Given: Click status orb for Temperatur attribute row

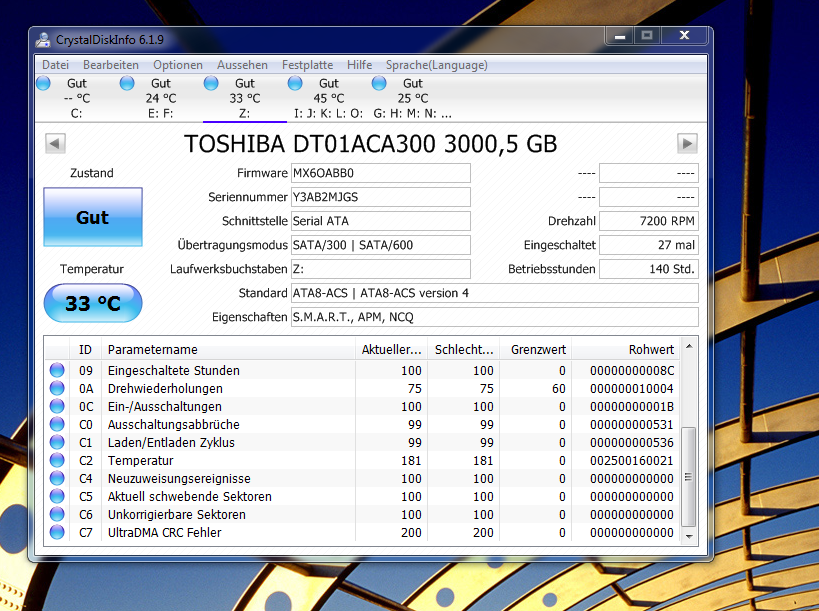Looking at the screenshot, I should pyautogui.click(x=57, y=460).
